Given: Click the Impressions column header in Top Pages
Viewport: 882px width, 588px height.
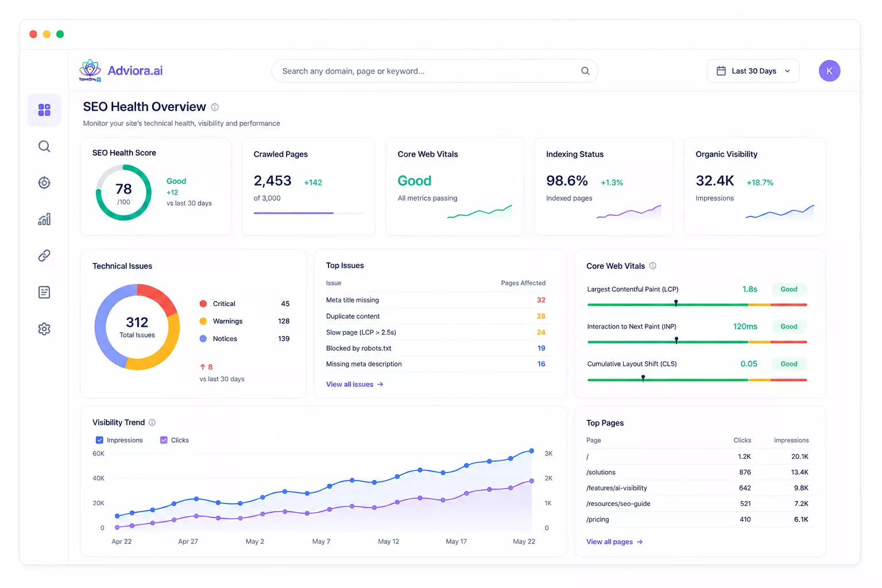Looking at the screenshot, I should (791, 440).
